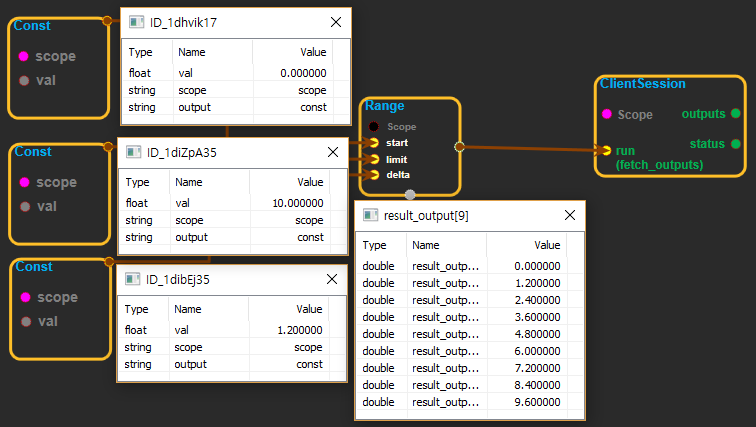756x427 pixels.
Task: Close the ID_1diZpA35 window
Action: coord(333,152)
